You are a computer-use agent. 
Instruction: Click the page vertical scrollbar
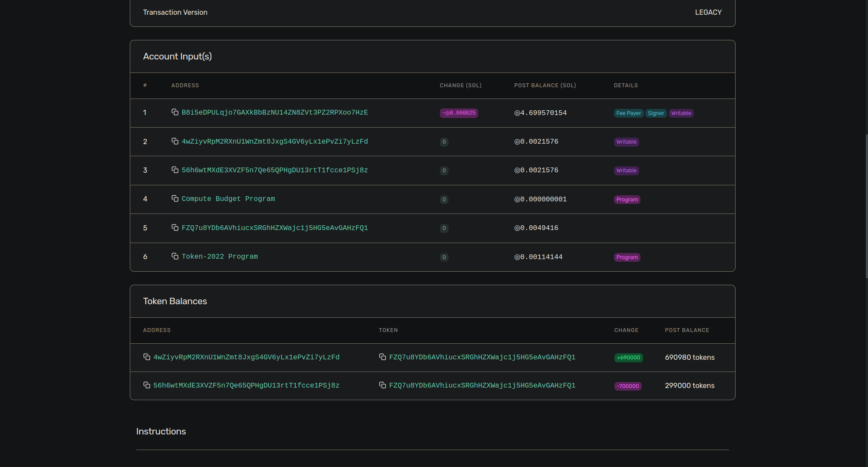(x=866, y=206)
